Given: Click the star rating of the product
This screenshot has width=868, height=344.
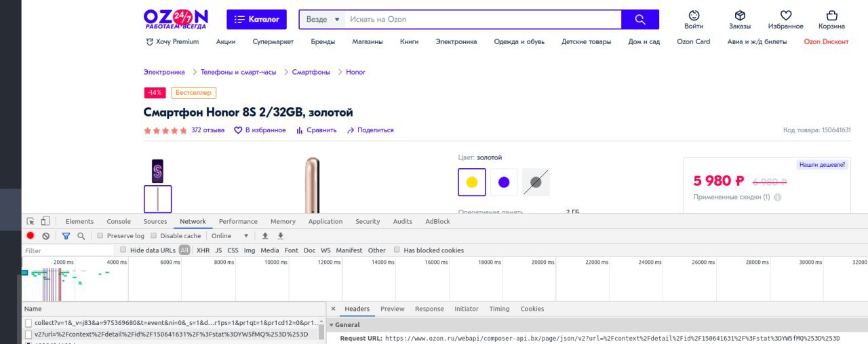Looking at the screenshot, I should [165, 130].
